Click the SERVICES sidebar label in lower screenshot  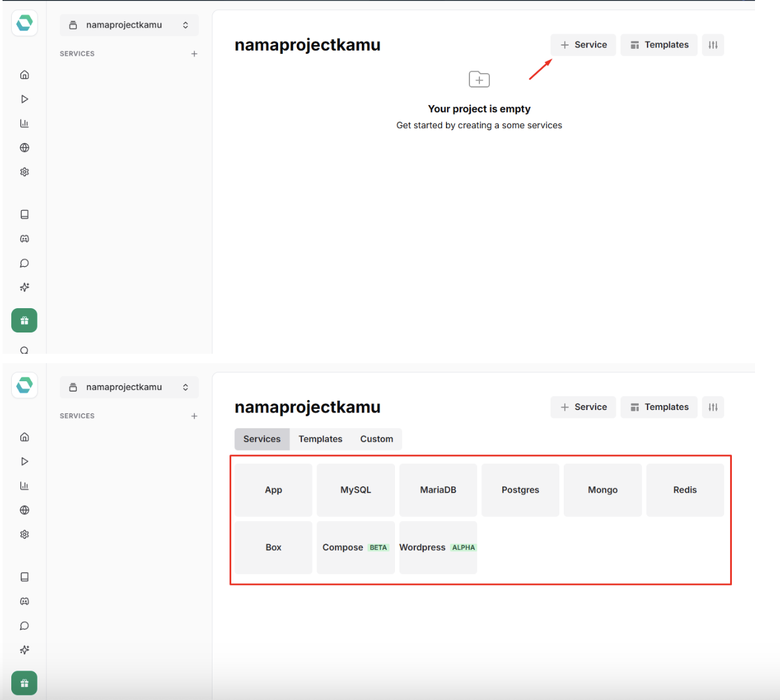pyautogui.click(x=77, y=416)
